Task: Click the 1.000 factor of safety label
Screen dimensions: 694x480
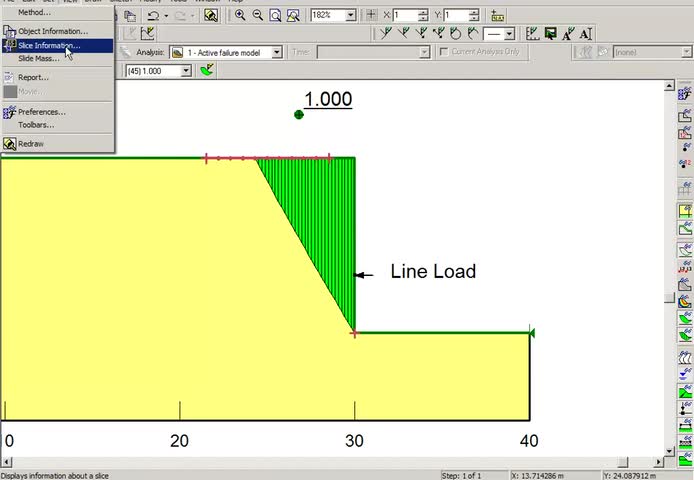Action: tap(328, 99)
